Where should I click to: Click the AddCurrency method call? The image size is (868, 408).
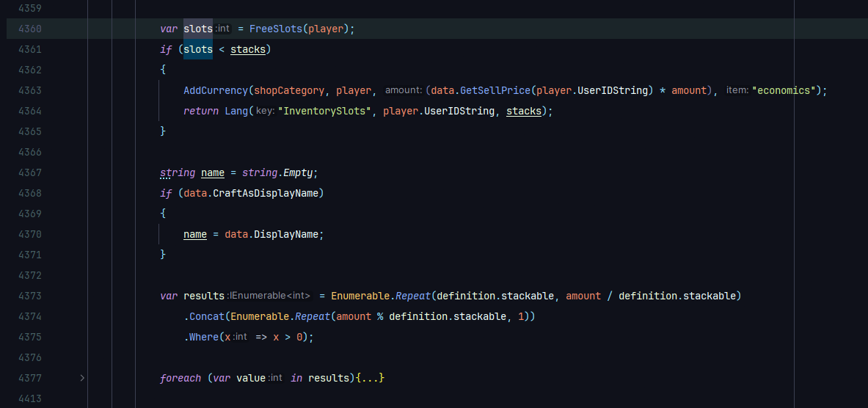215,90
